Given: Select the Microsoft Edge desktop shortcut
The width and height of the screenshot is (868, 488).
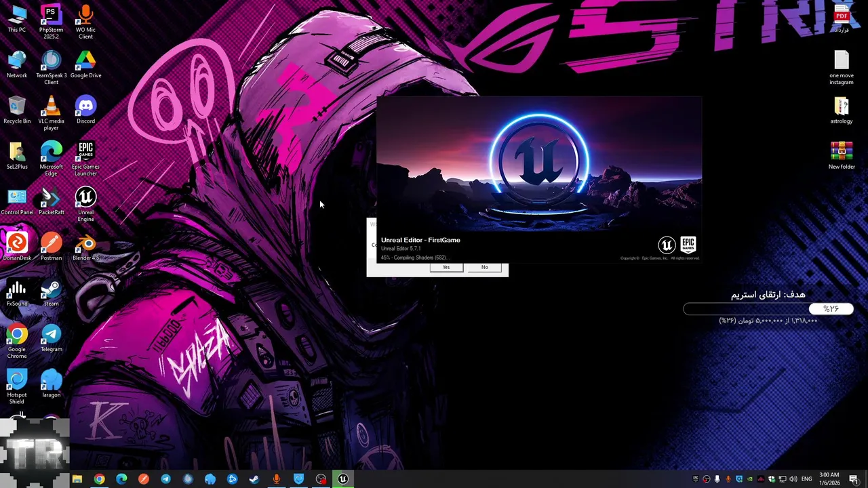Looking at the screenshot, I should [51, 159].
